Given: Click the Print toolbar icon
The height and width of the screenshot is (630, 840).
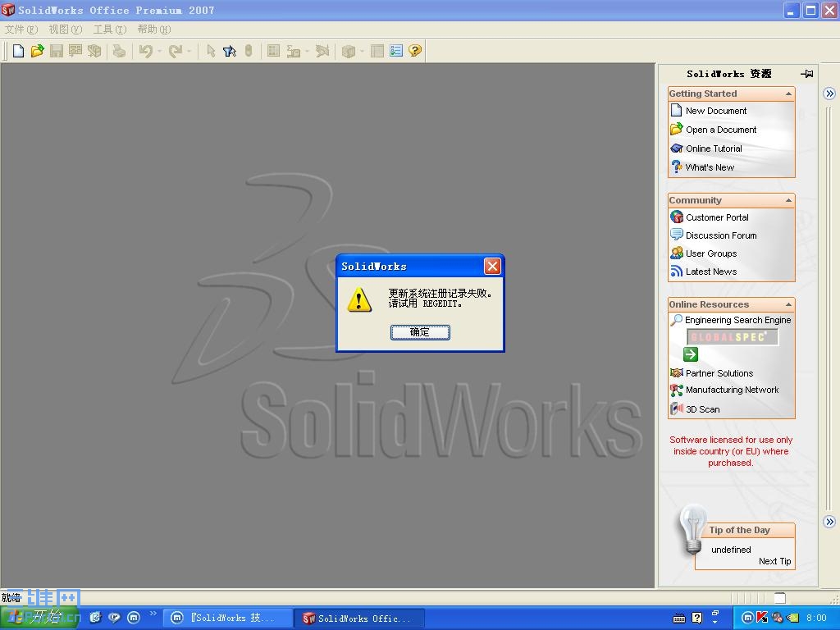Looking at the screenshot, I should (x=119, y=51).
